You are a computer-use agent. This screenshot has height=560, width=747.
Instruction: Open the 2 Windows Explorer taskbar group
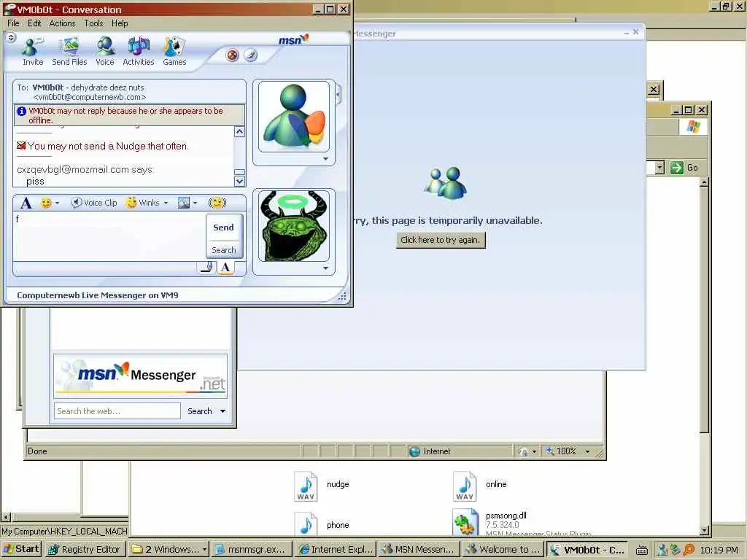pos(169,550)
